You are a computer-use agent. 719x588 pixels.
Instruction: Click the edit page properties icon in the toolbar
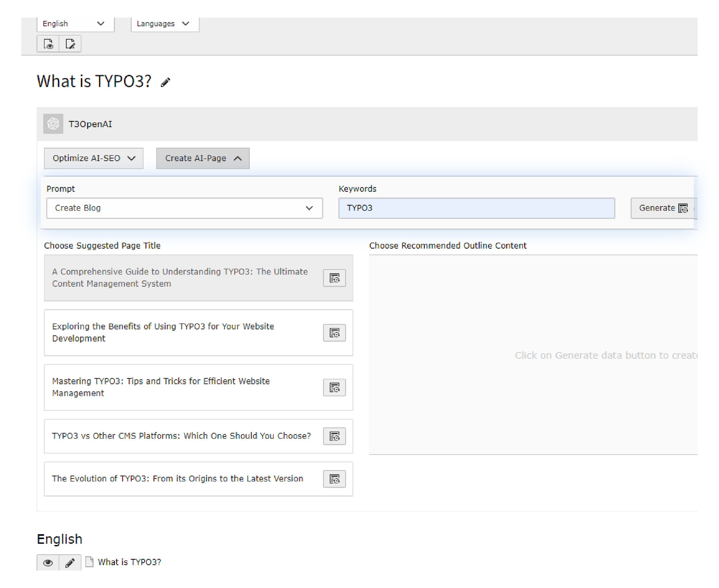click(70, 44)
